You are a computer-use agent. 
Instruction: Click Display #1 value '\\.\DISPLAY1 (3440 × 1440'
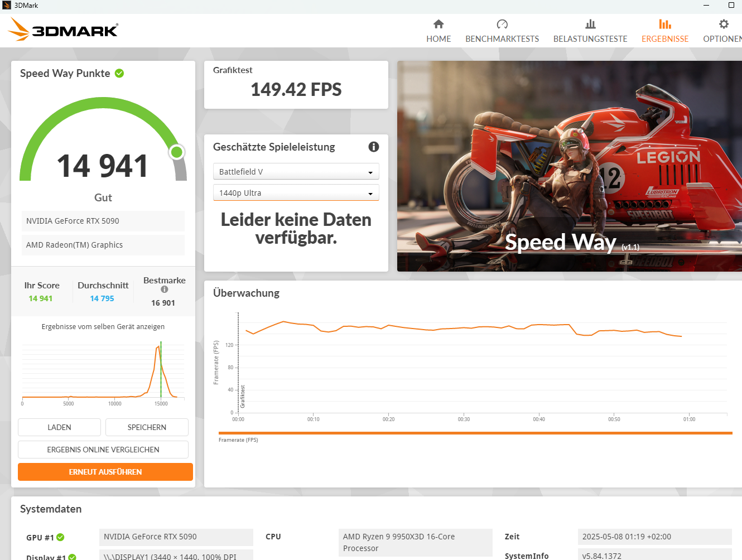(x=176, y=556)
